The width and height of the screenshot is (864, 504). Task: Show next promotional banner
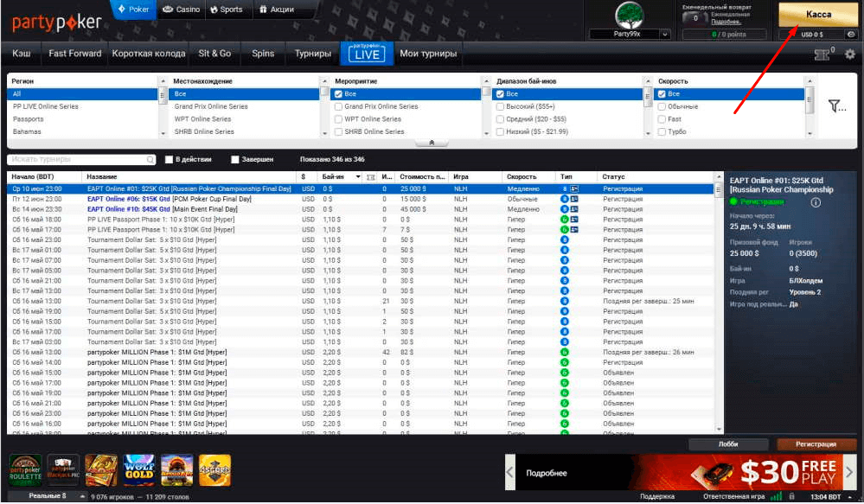849,472
